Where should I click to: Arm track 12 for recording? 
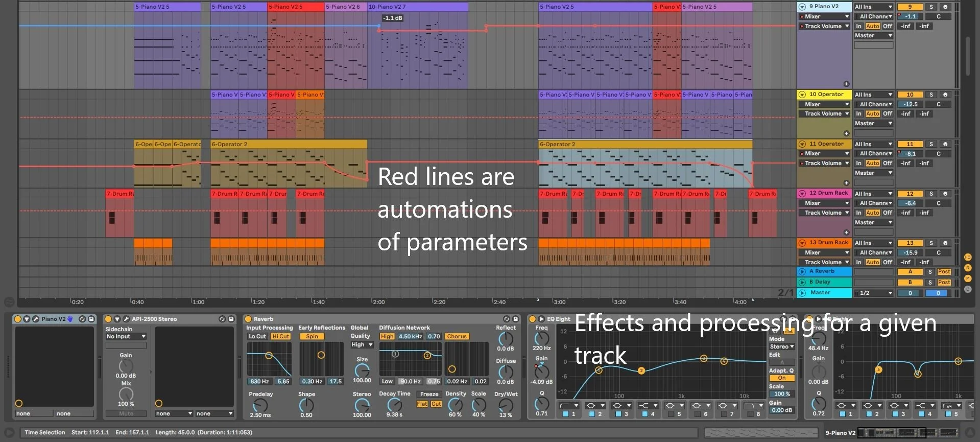945,194
